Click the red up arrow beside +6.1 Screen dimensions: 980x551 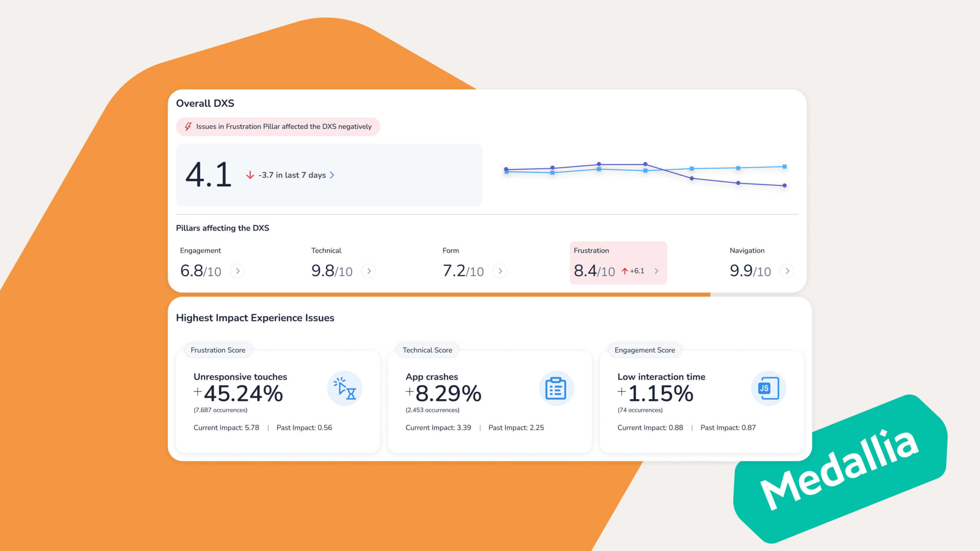tap(625, 271)
